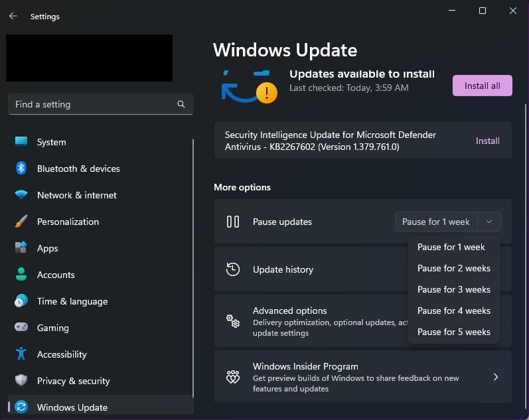Install the Security Intelligence Update

[487, 141]
